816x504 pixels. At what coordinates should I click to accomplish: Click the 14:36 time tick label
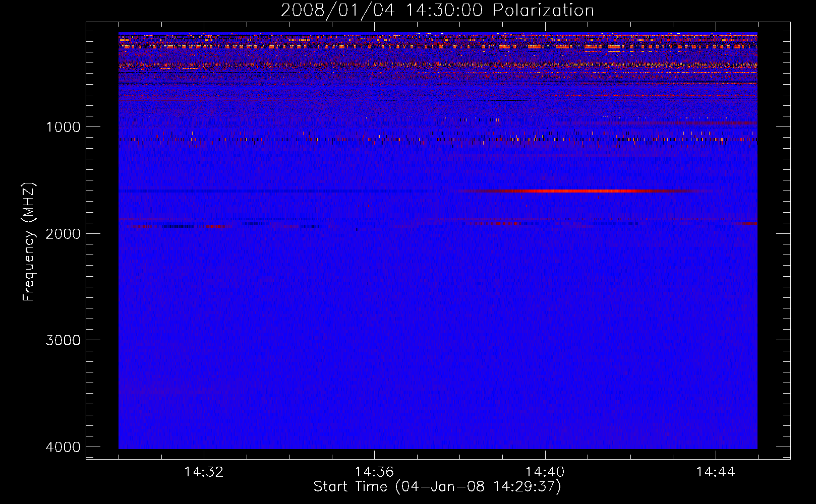[374, 472]
